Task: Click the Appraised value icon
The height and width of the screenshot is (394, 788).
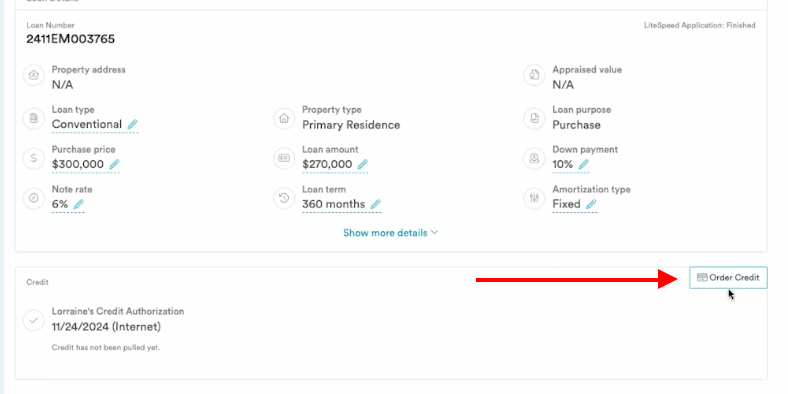Action: tap(534, 75)
